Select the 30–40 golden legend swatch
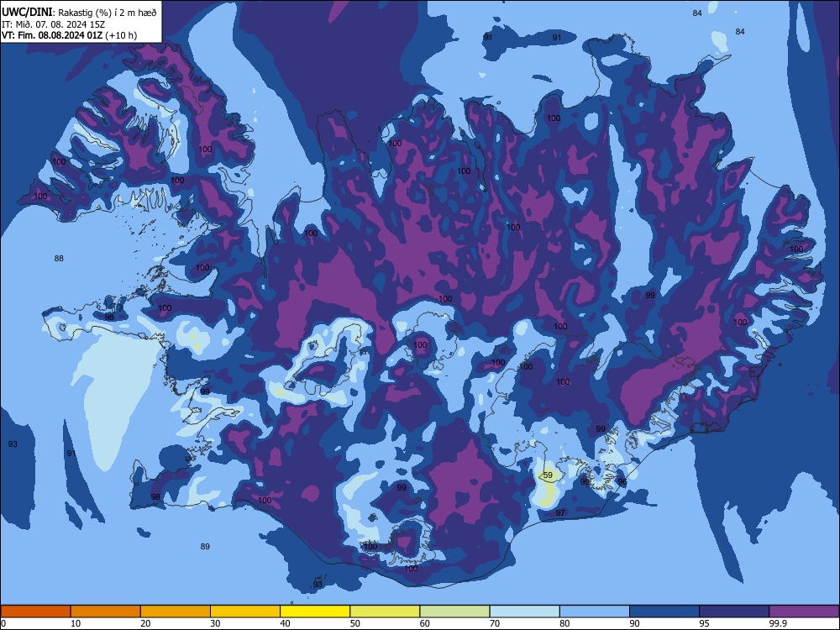Image resolution: width=840 pixels, height=630 pixels. click(245, 612)
